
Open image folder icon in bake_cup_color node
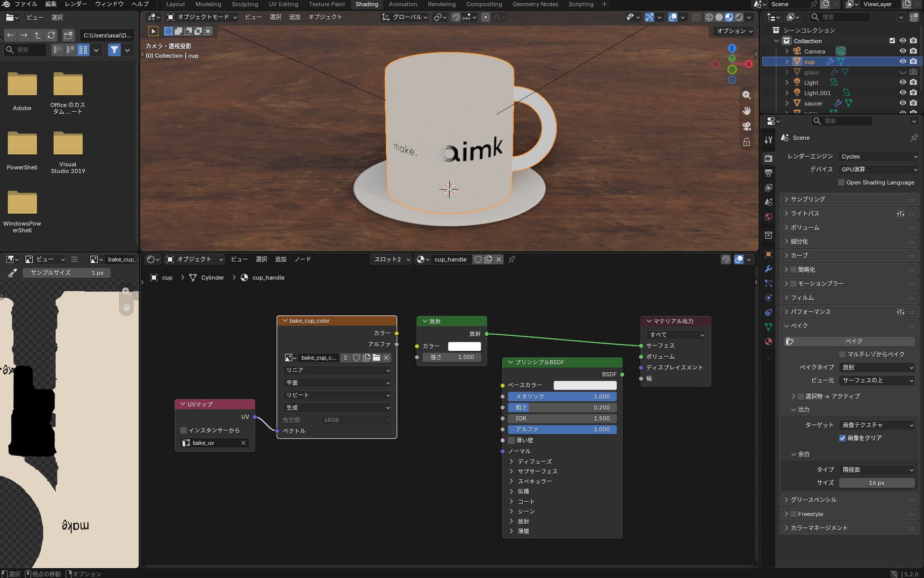377,358
